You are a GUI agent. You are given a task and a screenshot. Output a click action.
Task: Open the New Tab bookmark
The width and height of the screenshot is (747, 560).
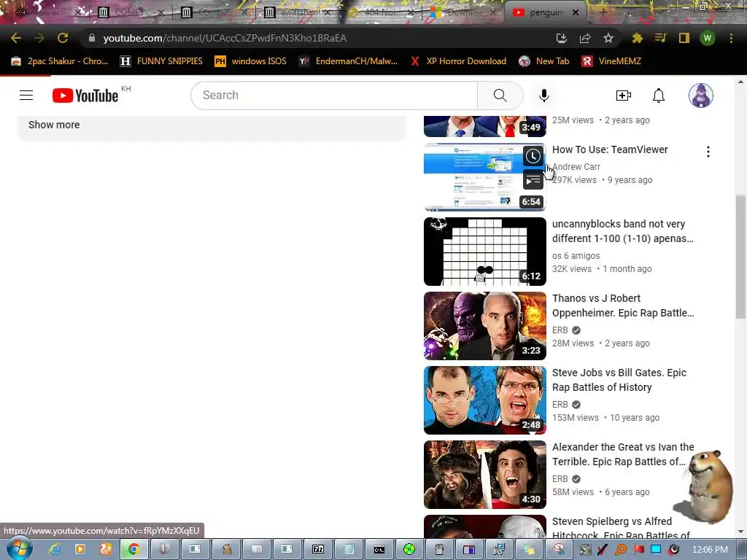coord(544,61)
